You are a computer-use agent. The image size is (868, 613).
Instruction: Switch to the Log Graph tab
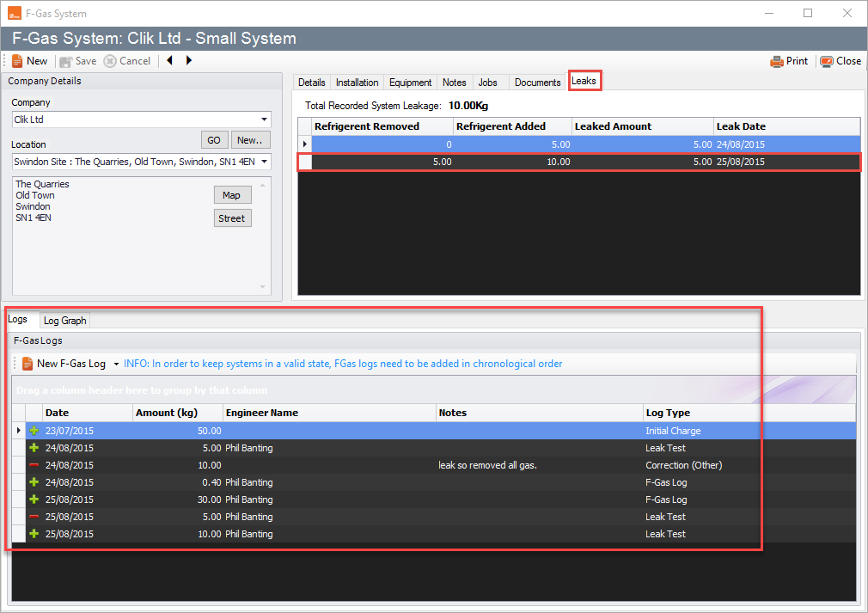pos(64,321)
